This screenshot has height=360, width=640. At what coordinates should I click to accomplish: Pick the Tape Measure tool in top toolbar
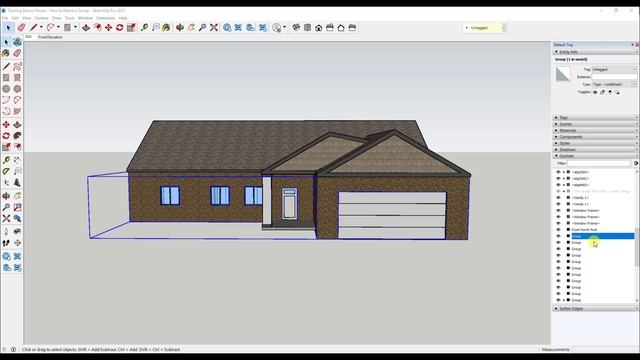pos(144,28)
